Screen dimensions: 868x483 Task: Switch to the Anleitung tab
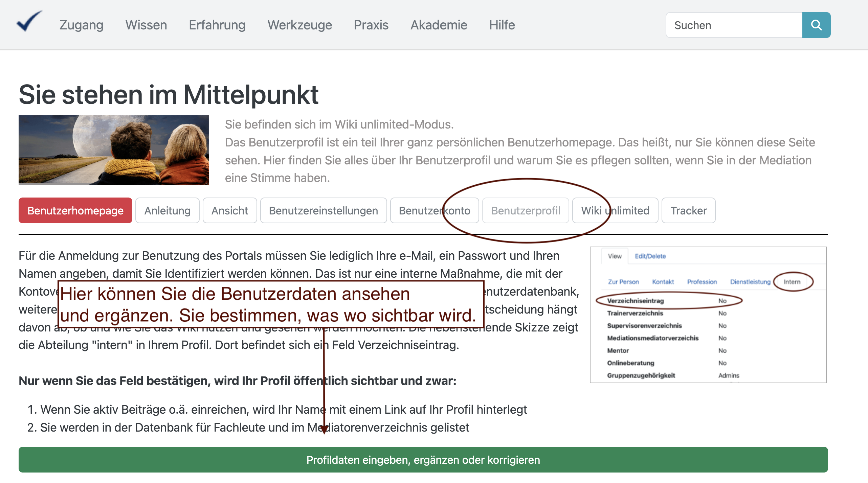tap(167, 210)
